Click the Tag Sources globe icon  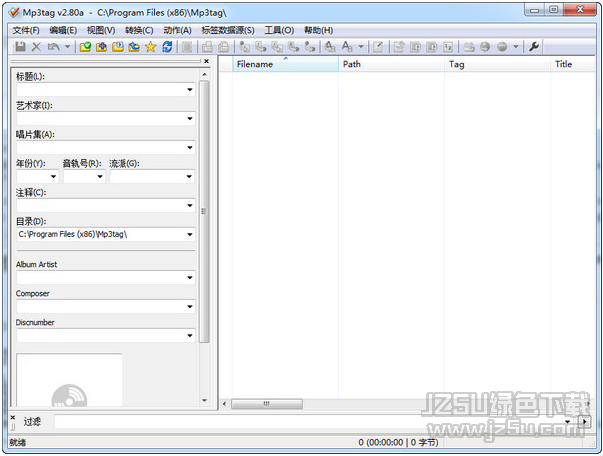(502, 47)
